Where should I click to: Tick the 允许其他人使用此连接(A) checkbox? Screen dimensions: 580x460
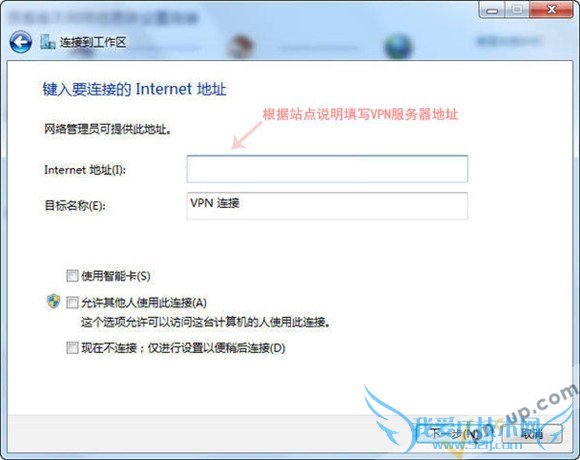pyautogui.click(x=72, y=302)
